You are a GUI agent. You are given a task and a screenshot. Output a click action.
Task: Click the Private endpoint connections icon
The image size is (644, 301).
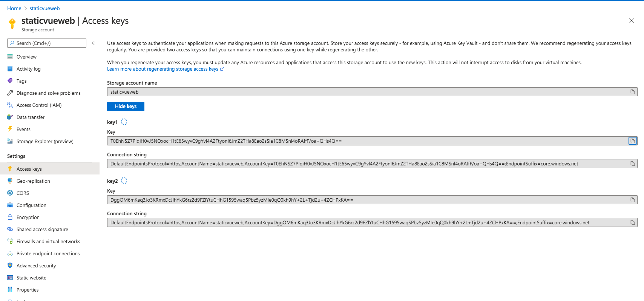coord(10,253)
